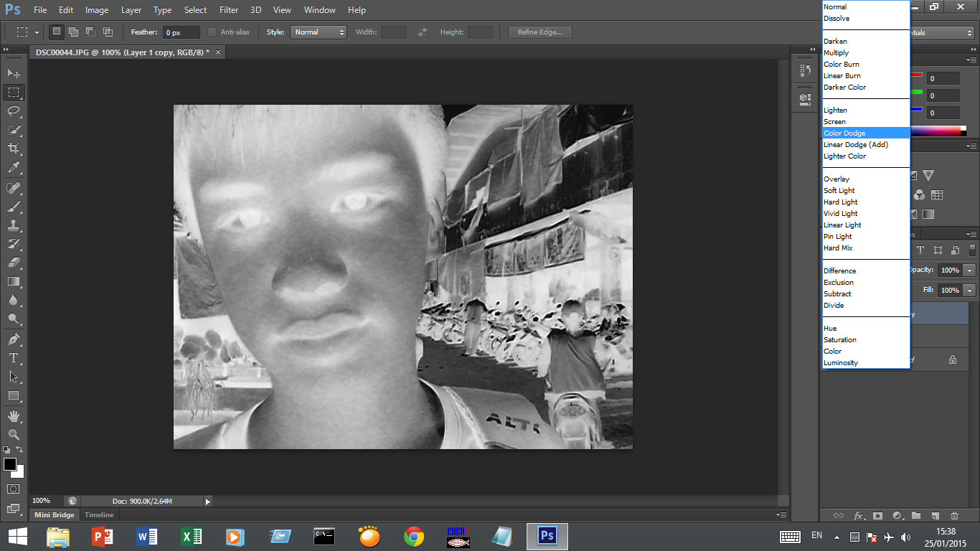This screenshot has width=980, height=551.
Task: Select the Horizontal Type tool
Action: pyautogui.click(x=14, y=357)
